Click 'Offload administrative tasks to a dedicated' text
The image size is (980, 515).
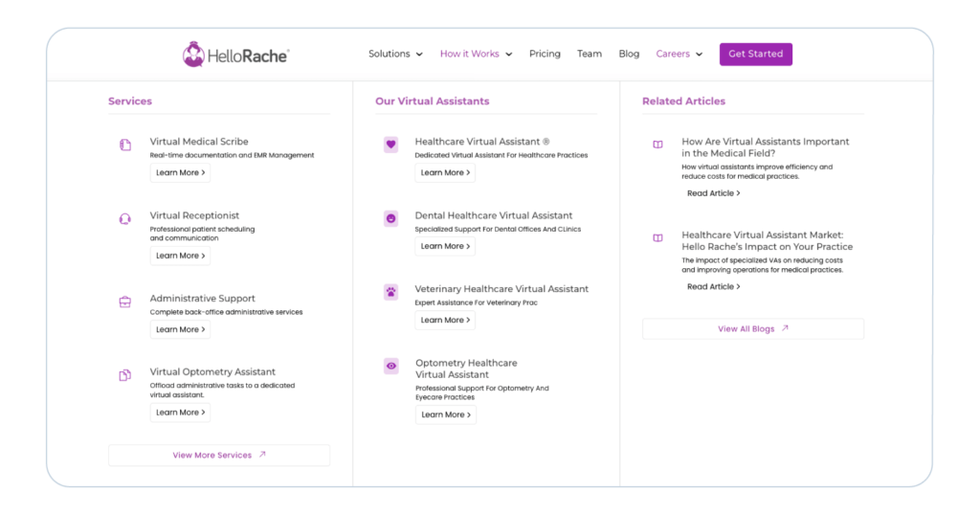[x=222, y=390]
